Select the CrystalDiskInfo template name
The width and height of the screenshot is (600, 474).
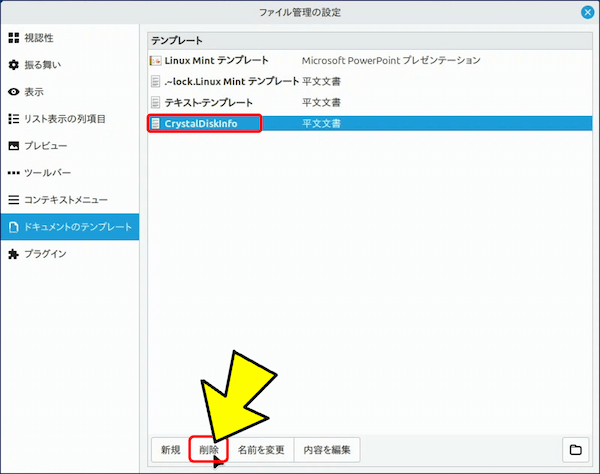(201, 124)
